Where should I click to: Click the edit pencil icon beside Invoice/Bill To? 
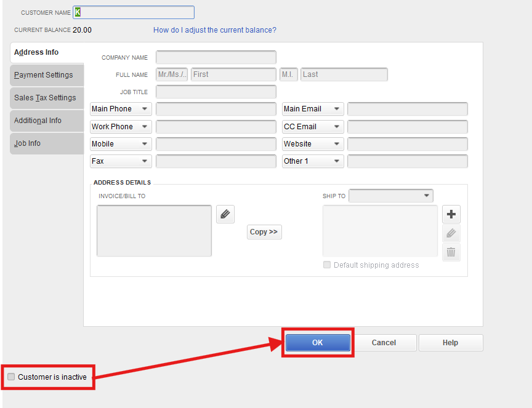225,214
